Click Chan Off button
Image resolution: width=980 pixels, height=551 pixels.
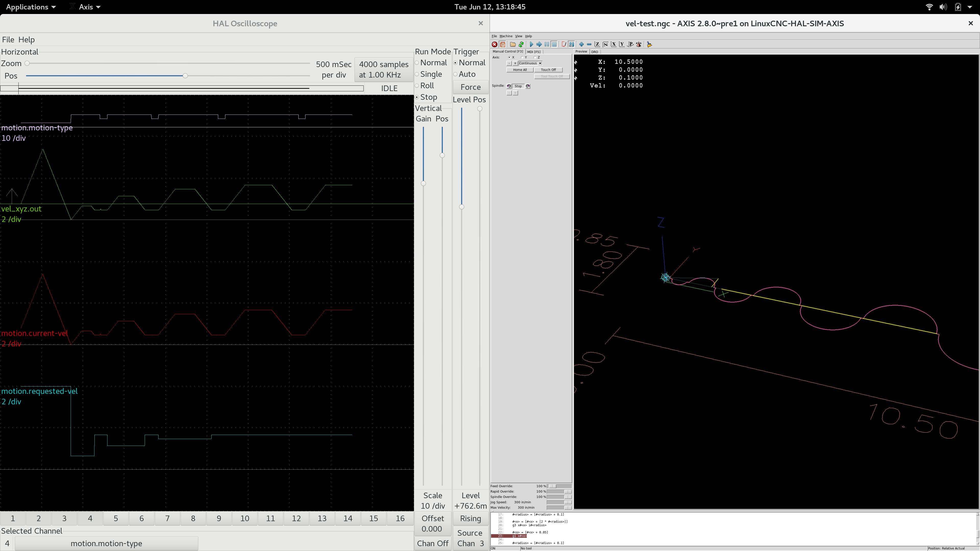point(433,543)
